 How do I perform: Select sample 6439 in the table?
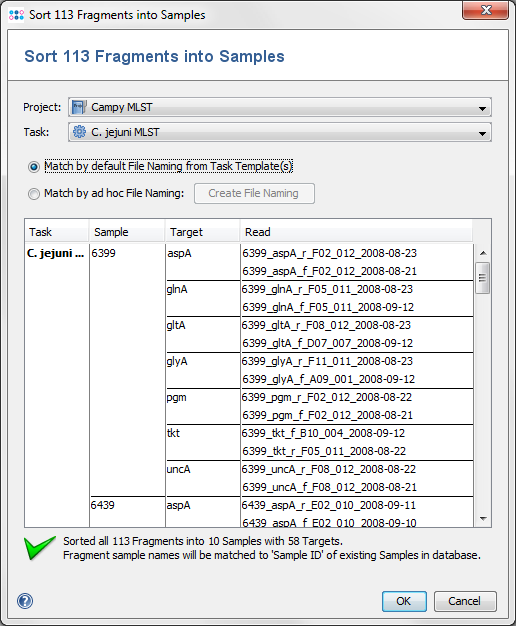(103, 505)
